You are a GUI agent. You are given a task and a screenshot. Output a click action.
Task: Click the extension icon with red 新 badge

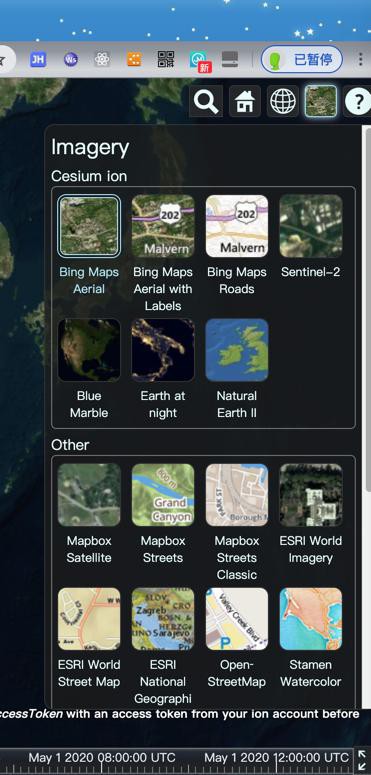[x=200, y=61]
